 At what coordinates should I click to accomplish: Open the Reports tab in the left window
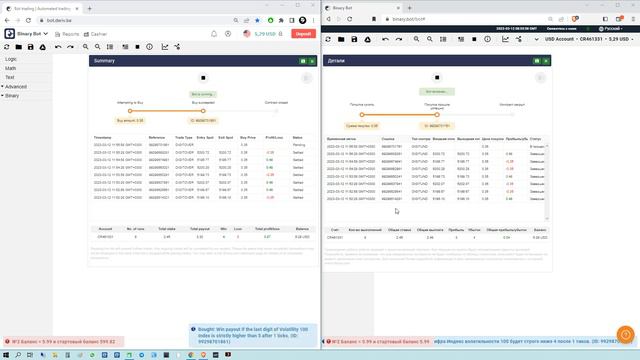pos(67,34)
